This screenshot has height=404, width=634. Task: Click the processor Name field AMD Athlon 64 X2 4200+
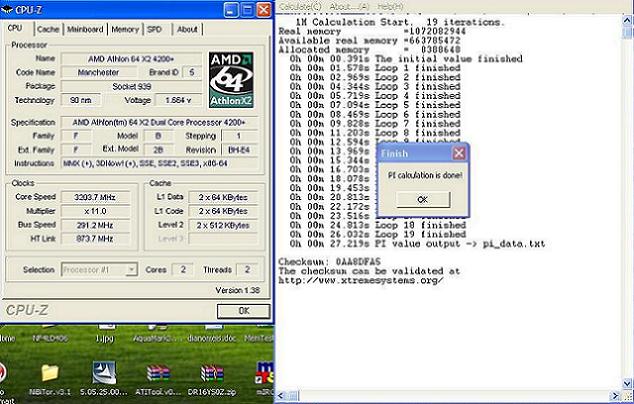pyautogui.click(x=131, y=59)
